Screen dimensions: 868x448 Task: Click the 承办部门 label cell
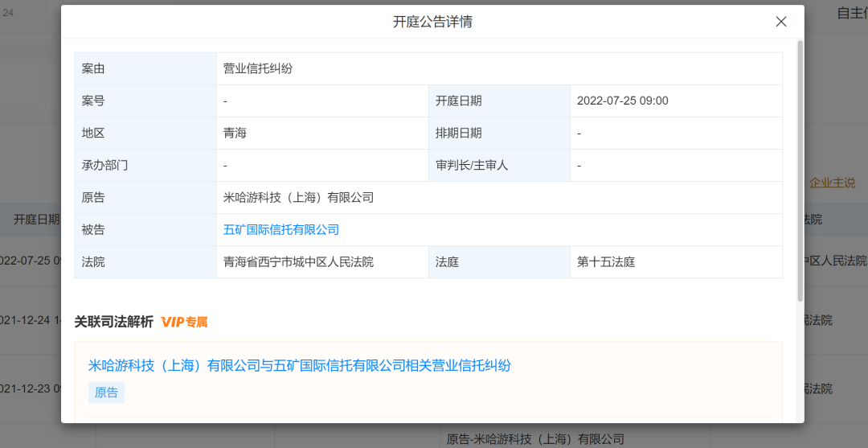click(x=145, y=165)
